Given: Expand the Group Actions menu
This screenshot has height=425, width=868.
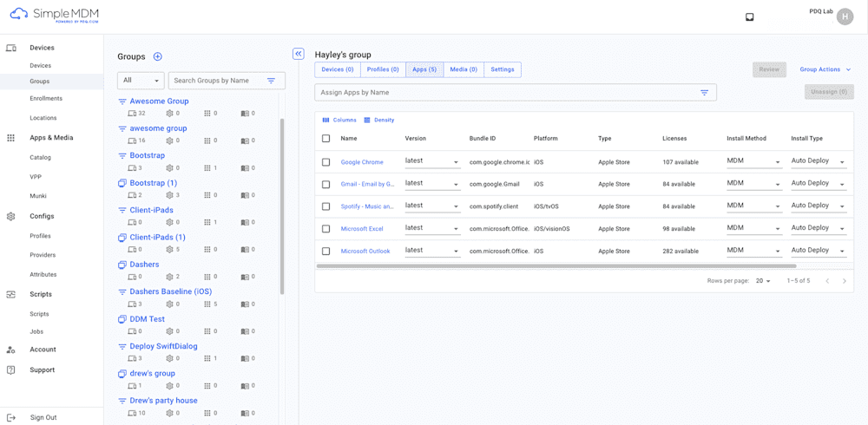Looking at the screenshot, I should point(825,69).
